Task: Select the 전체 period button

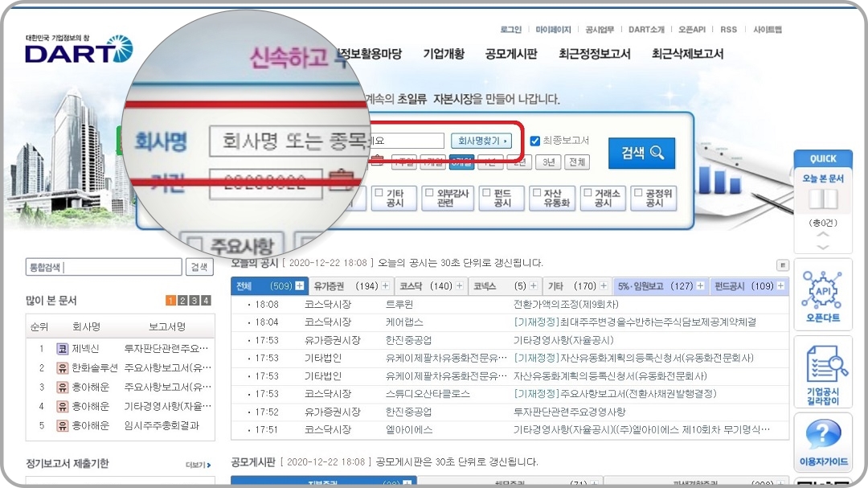Action: click(577, 162)
